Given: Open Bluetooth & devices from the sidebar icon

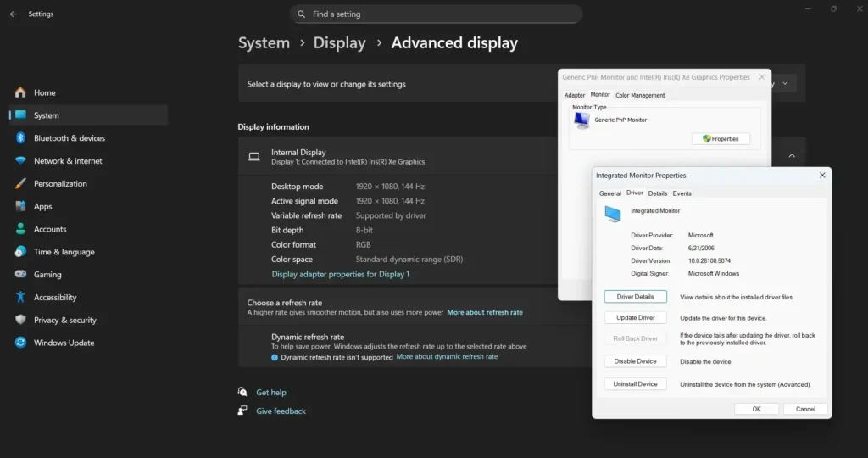Looking at the screenshot, I should 20,138.
